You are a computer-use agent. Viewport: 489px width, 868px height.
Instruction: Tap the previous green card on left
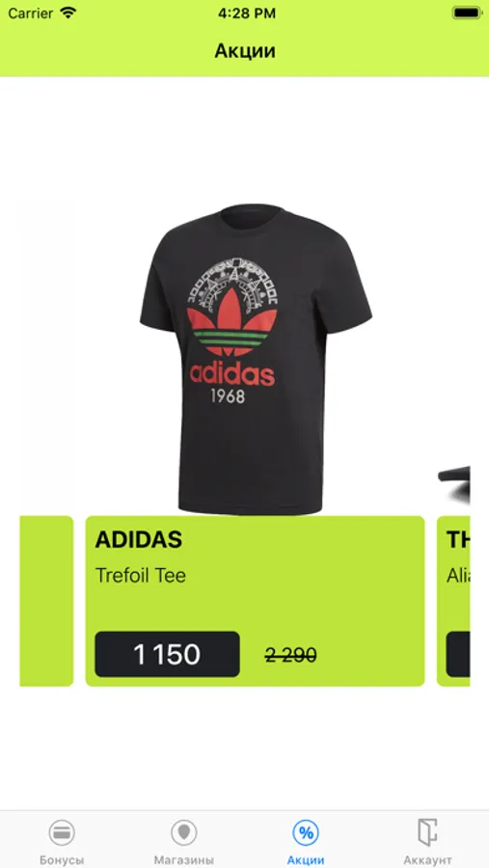coord(46,601)
